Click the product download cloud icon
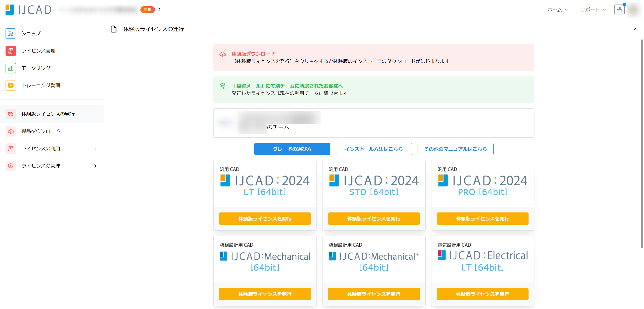 point(11,131)
